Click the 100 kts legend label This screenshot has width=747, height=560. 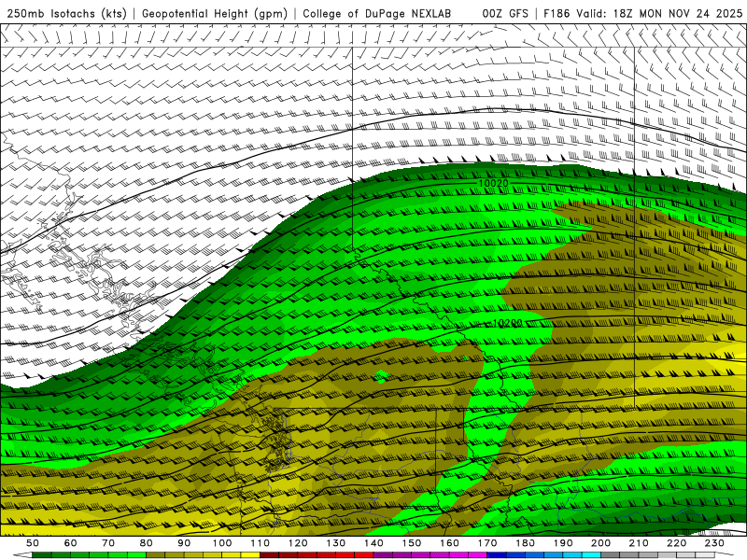222,543
